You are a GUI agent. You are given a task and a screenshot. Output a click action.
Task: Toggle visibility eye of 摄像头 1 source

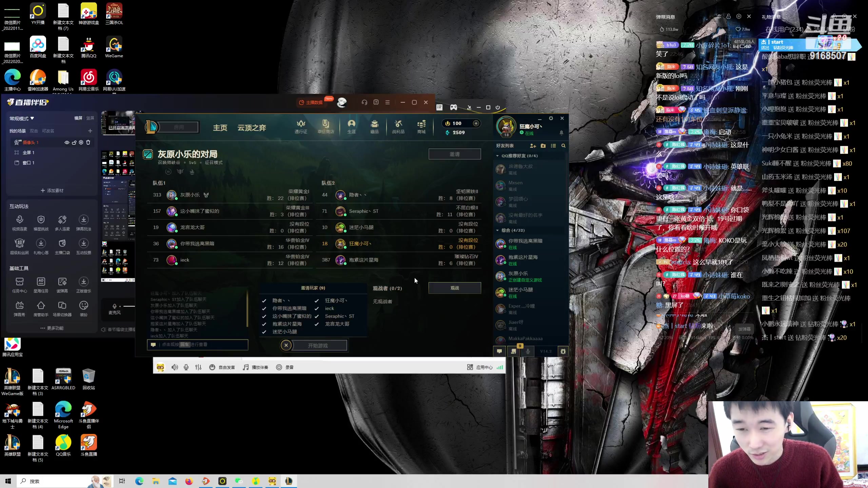[x=67, y=142]
